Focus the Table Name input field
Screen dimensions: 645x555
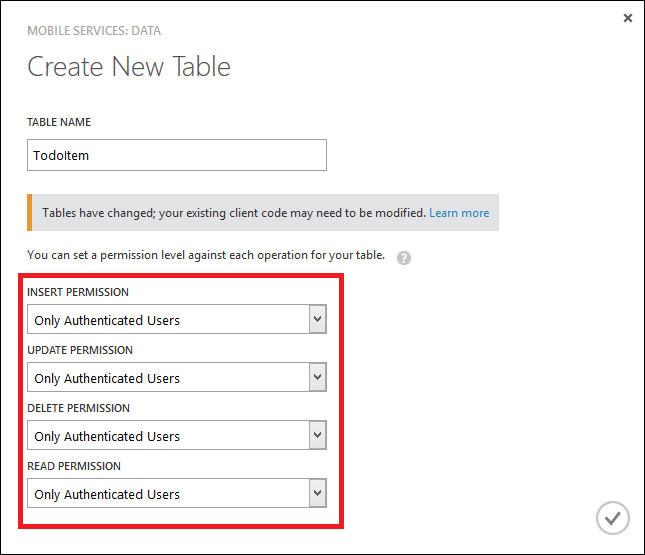coord(177,155)
